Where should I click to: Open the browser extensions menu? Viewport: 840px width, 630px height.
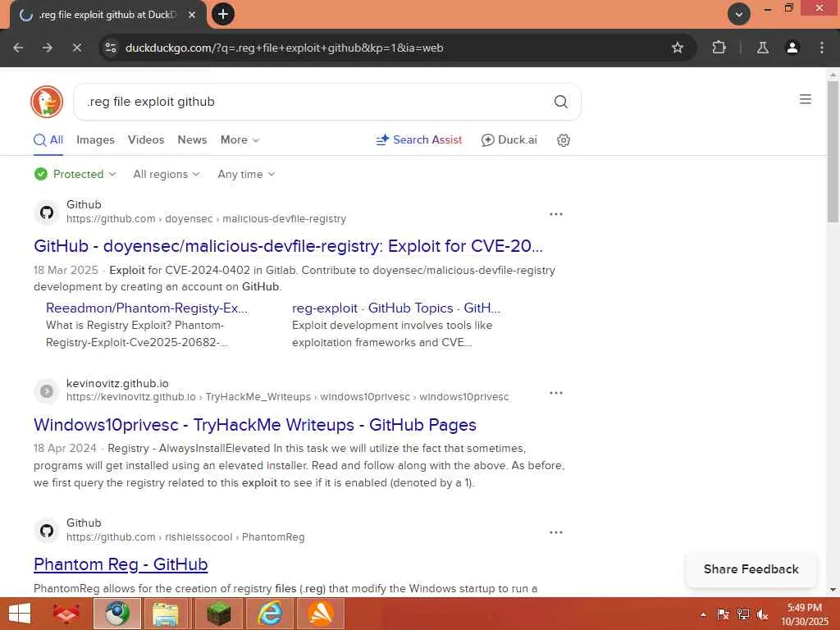point(719,48)
